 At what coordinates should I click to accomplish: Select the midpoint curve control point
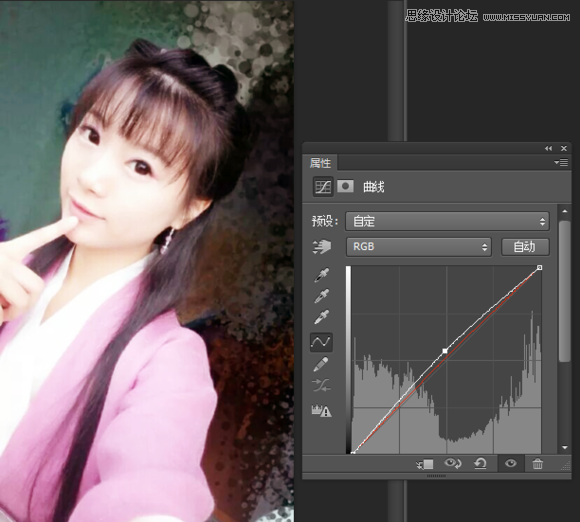(445, 351)
